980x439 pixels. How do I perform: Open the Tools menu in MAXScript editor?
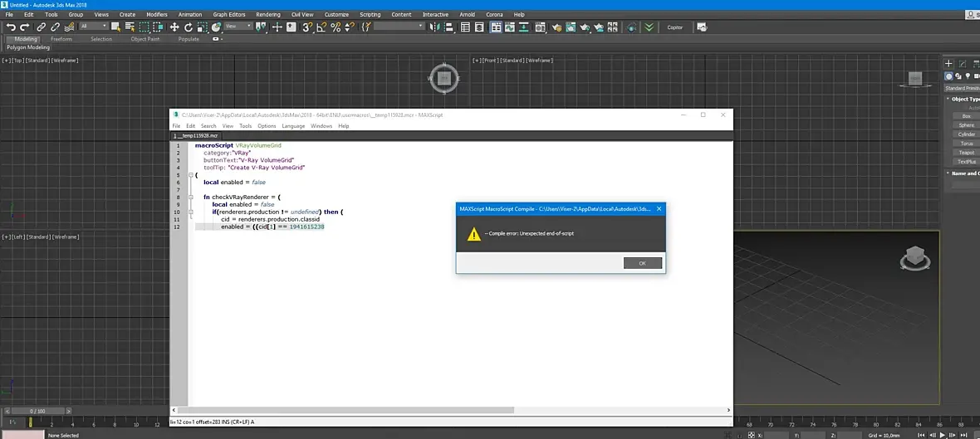pos(245,126)
